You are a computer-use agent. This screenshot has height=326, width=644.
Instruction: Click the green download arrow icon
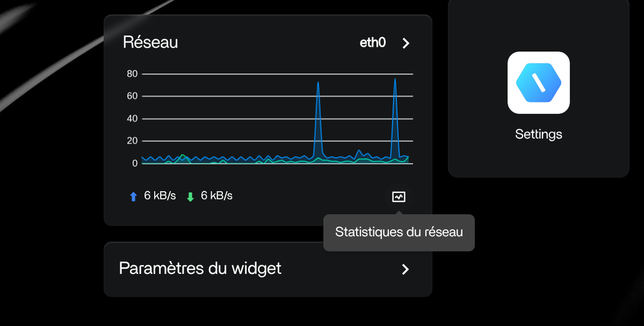click(190, 197)
